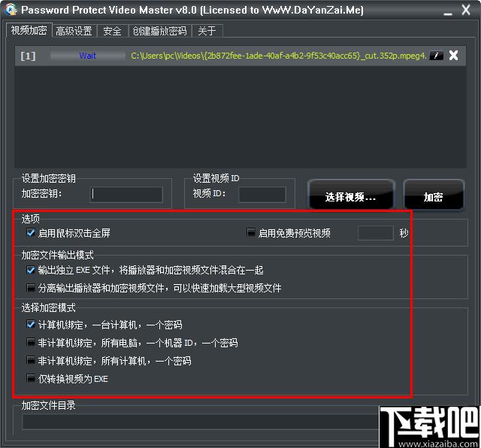Image resolution: width=481 pixels, height=448 pixels.
Task: Switch to the 视频加密 tab
Action: click(x=29, y=30)
